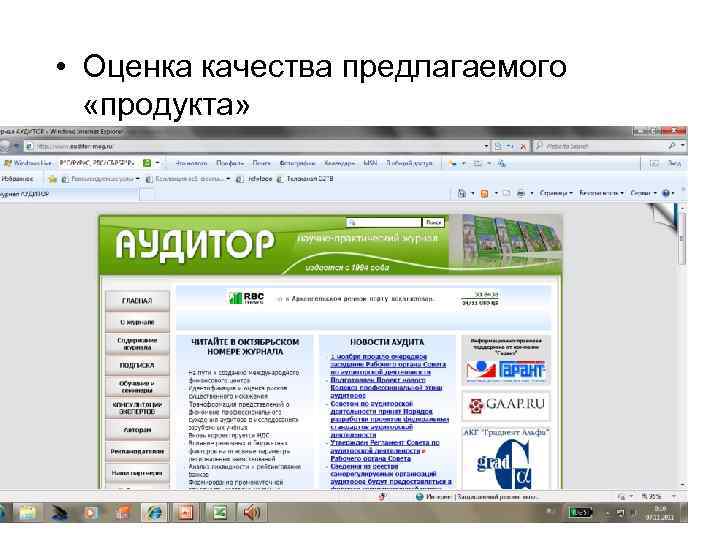Open the ПОДПИСКА menu item

[x=137, y=366]
